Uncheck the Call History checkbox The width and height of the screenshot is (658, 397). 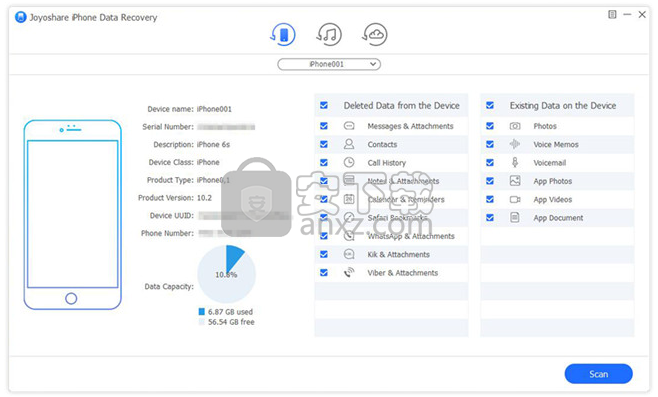[x=324, y=162]
